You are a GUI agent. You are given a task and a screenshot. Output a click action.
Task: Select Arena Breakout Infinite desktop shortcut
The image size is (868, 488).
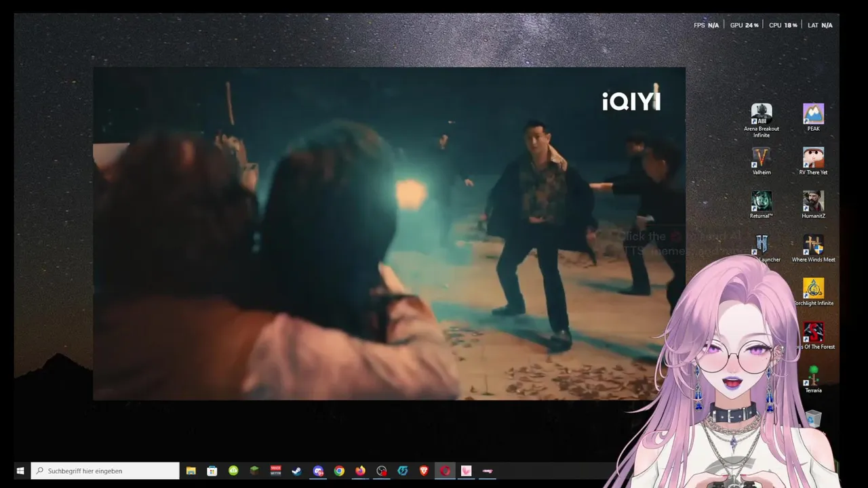[x=762, y=121]
